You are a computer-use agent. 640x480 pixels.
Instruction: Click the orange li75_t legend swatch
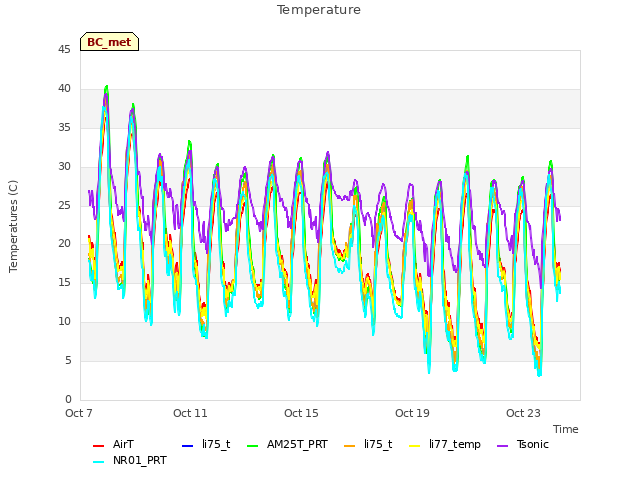350,446
